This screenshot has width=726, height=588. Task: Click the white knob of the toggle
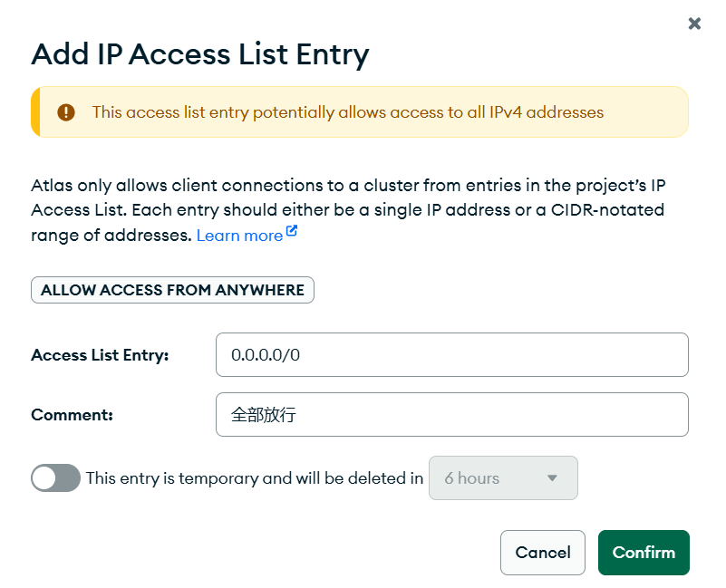point(45,477)
